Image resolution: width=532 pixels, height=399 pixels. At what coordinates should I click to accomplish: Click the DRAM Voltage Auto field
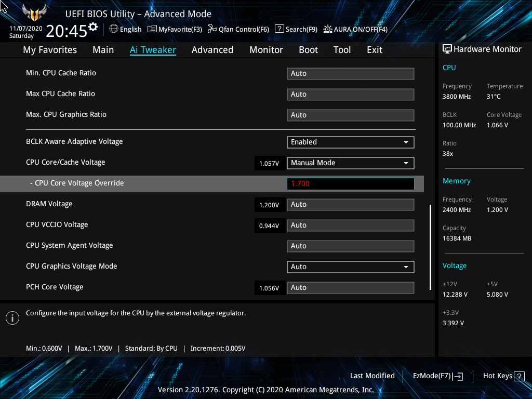(x=351, y=205)
